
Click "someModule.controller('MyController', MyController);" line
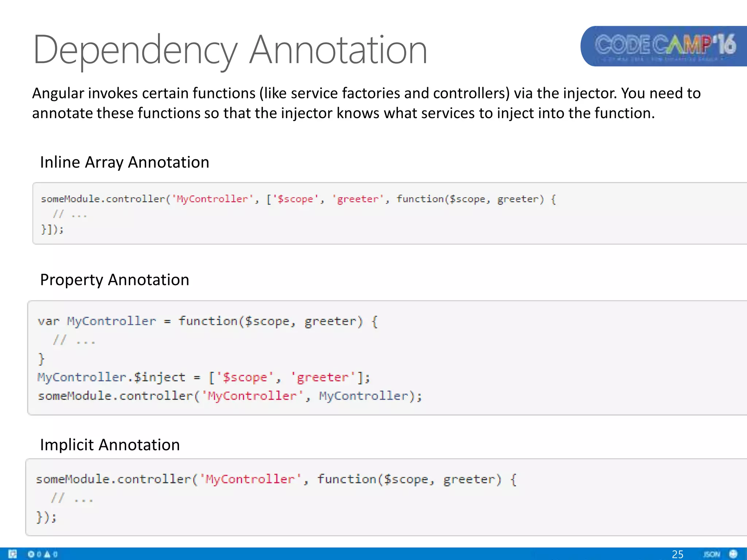click(x=230, y=396)
